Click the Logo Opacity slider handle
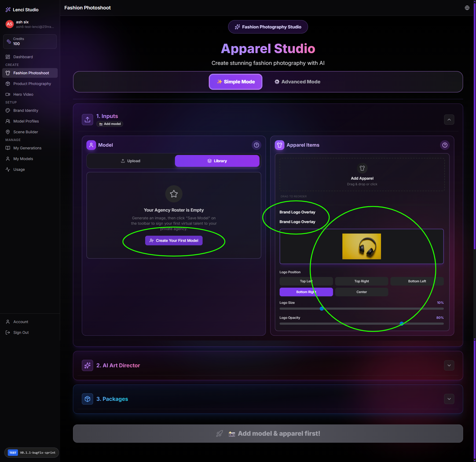 point(401,324)
